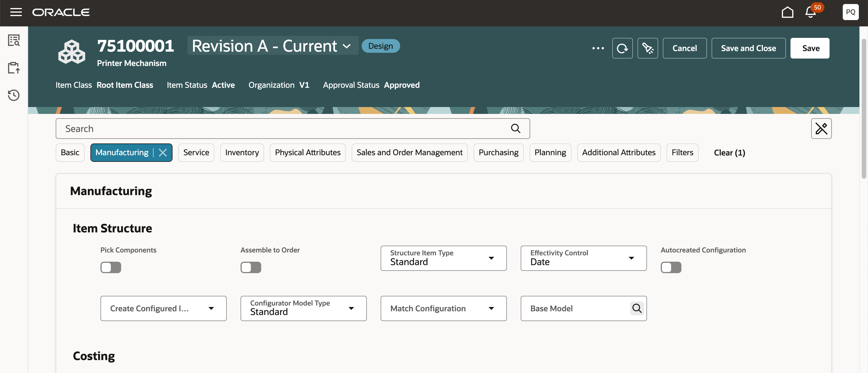Click the customize tools icon beside search
868x373 pixels.
click(x=821, y=128)
